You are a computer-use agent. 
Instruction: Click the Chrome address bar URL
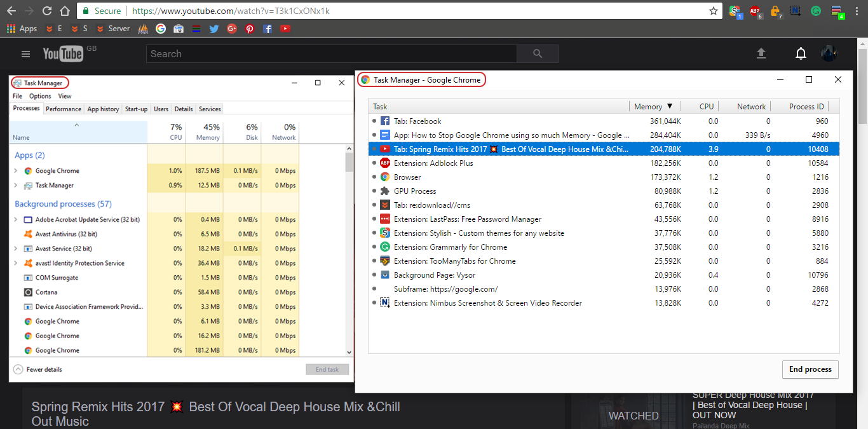pos(229,11)
